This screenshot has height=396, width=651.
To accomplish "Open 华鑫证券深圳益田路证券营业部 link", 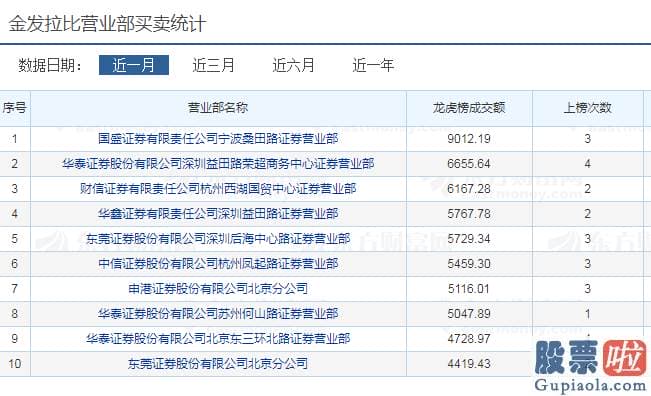I will click(218, 214).
